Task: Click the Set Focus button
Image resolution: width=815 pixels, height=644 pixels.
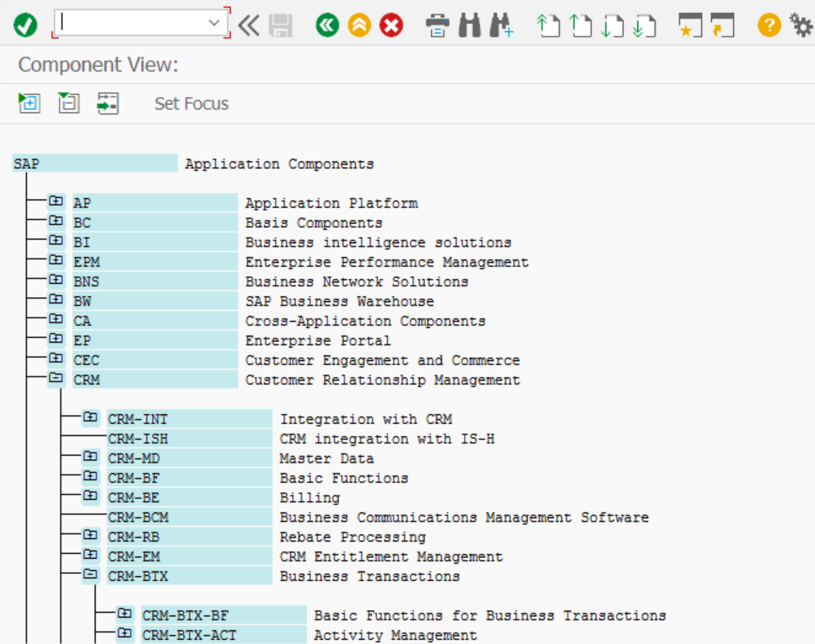Action: pyautogui.click(x=191, y=103)
